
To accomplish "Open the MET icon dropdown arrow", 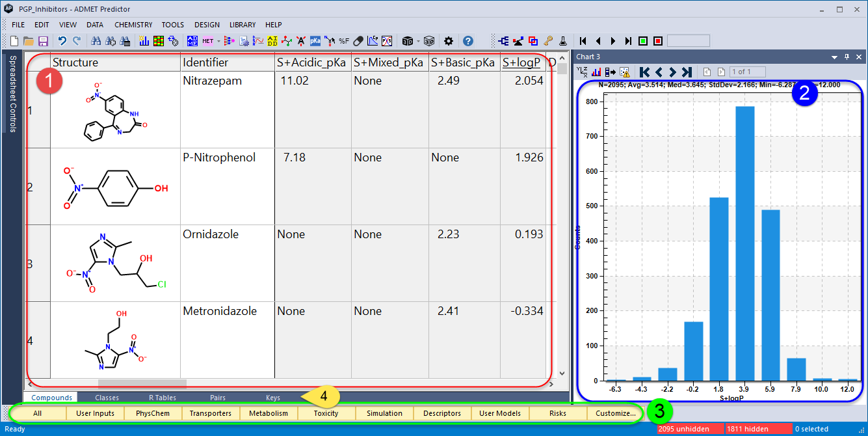I will (x=219, y=40).
